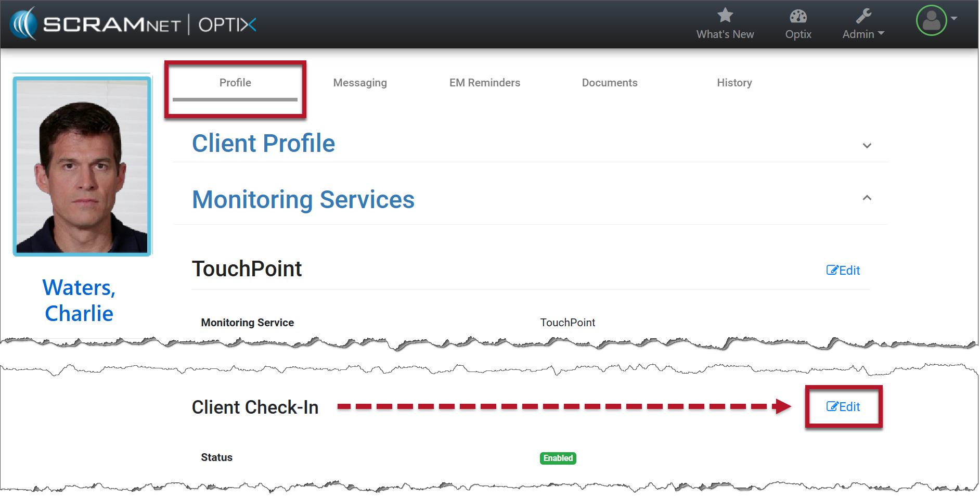Expand the dropdown caret next to Admin
This screenshot has width=980, height=499.
pyautogui.click(x=881, y=33)
